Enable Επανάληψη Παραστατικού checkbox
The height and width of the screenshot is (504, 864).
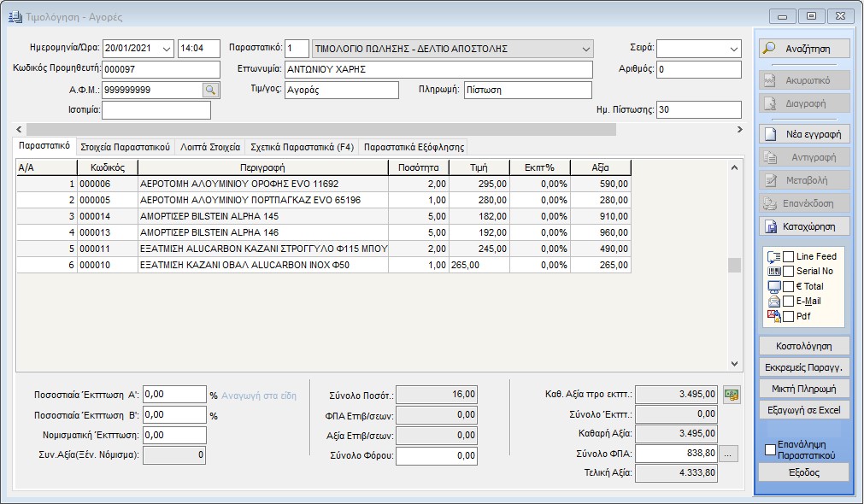770,449
